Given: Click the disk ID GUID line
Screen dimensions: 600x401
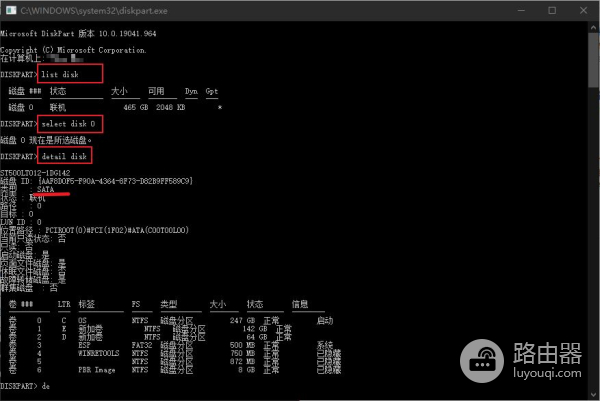Looking at the screenshot, I should (x=110, y=180).
